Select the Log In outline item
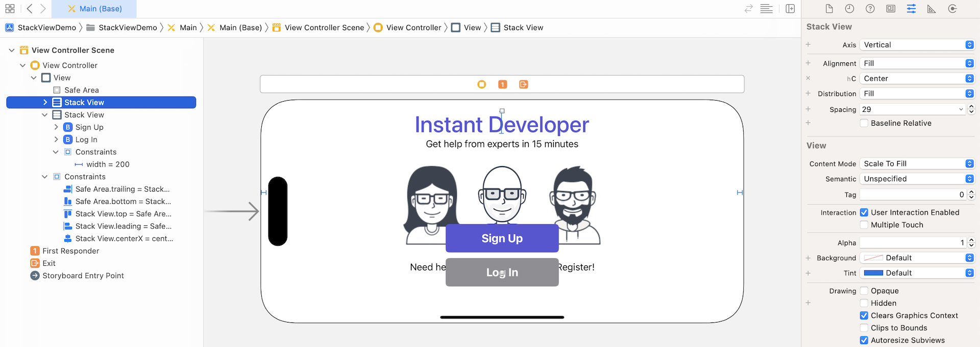This screenshot has height=347, width=980. tap(86, 140)
